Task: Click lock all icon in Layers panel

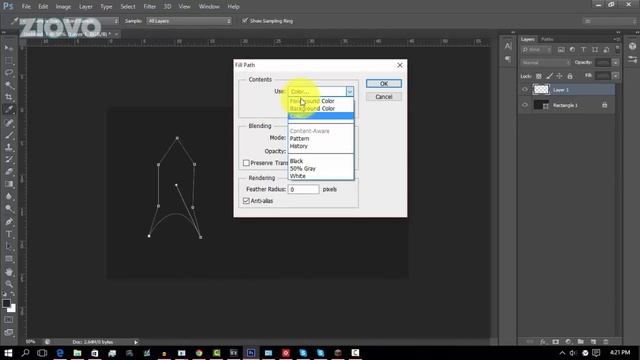Action: [570, 76]
